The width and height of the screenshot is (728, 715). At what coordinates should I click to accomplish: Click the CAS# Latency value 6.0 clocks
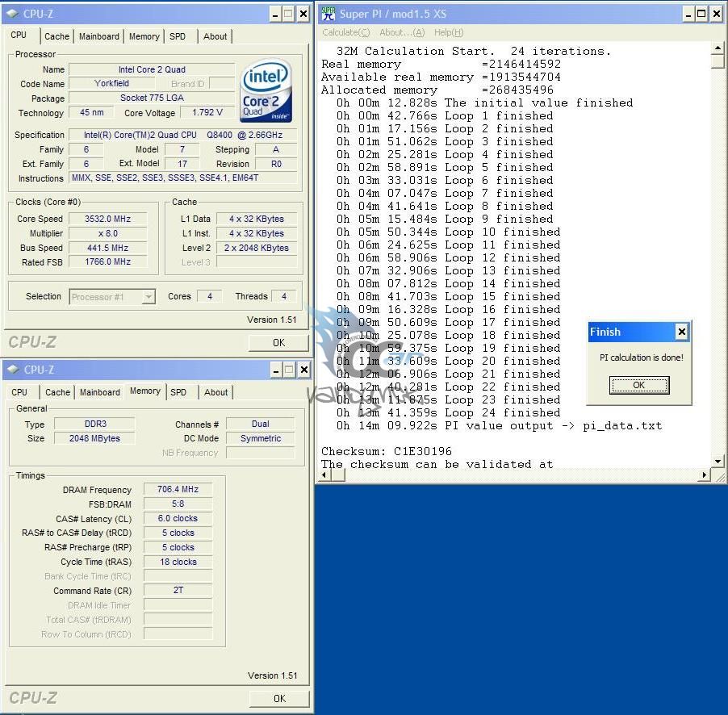178,518
